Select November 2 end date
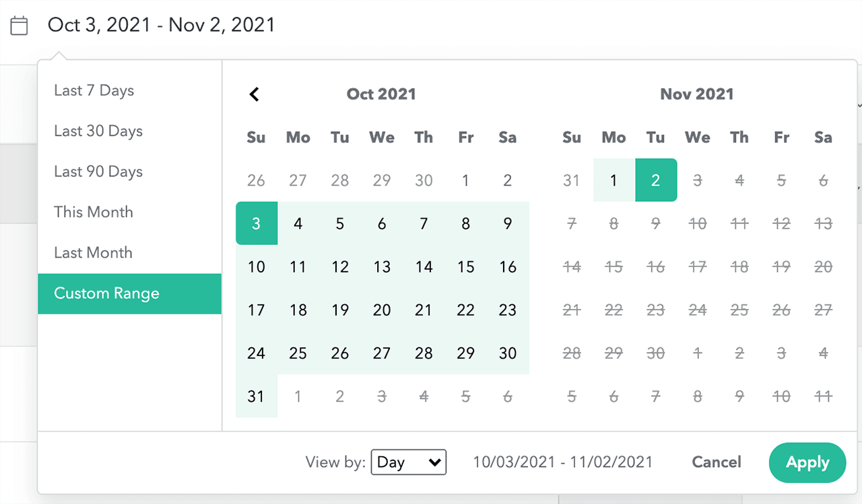 655,180
